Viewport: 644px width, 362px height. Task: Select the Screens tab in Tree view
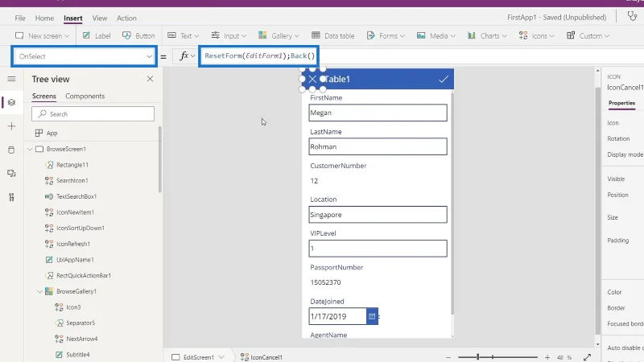pyautogui.click(x=44, y=96)
